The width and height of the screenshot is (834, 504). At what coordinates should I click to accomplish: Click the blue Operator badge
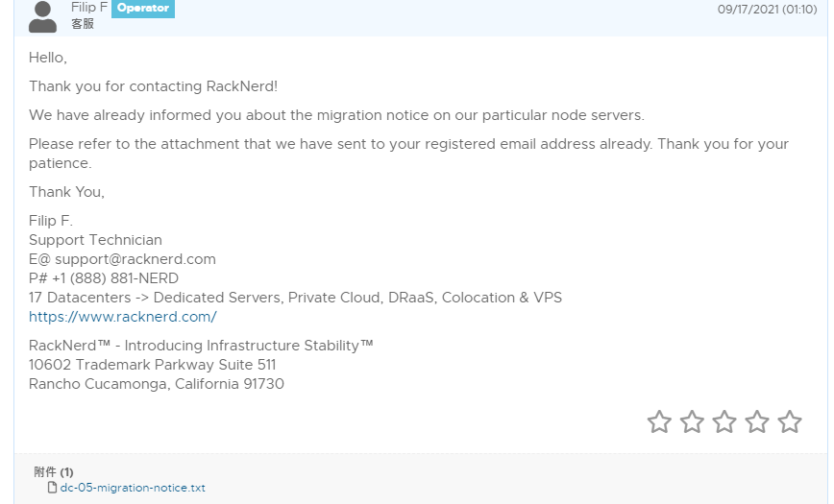143,8
